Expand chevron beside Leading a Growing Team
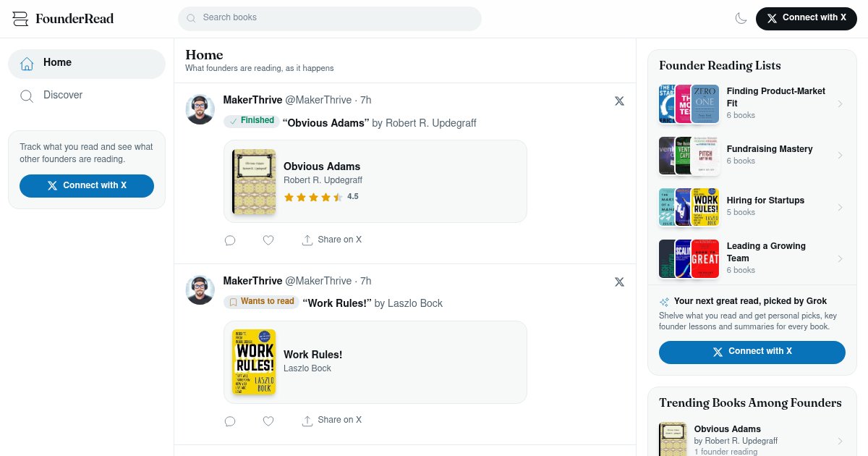Image resolution: width=868 pixels, height=456 pixels. [841, 258]
